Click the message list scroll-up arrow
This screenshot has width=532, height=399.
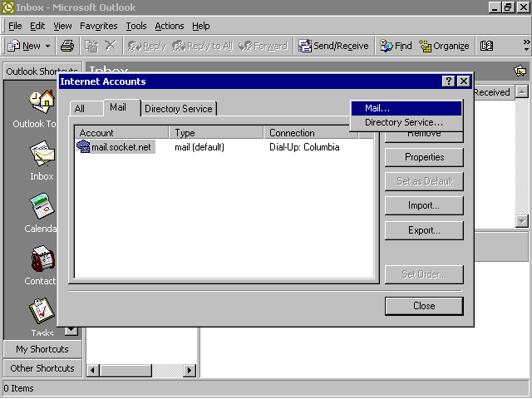pyautogui.click(x=522, y=91)
